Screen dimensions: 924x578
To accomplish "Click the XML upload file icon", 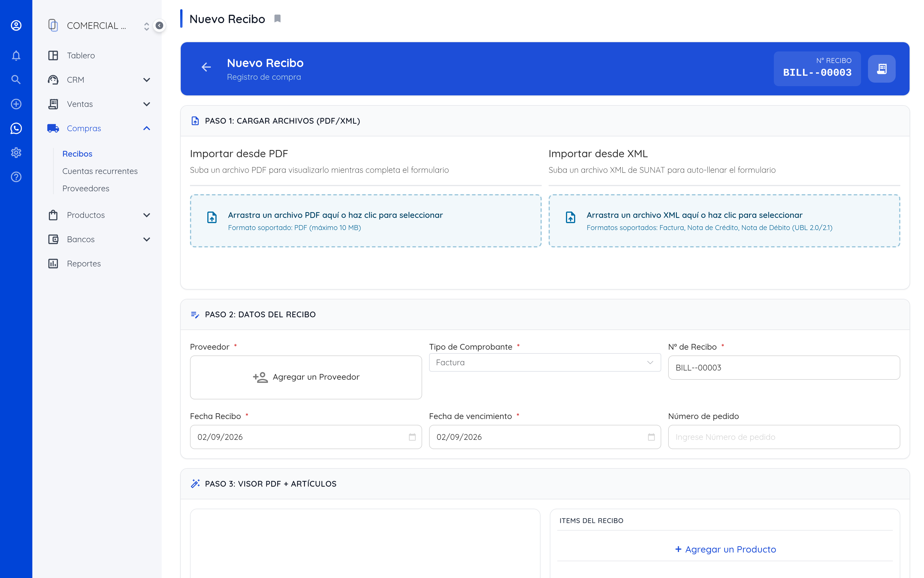I will pos(571,217).
